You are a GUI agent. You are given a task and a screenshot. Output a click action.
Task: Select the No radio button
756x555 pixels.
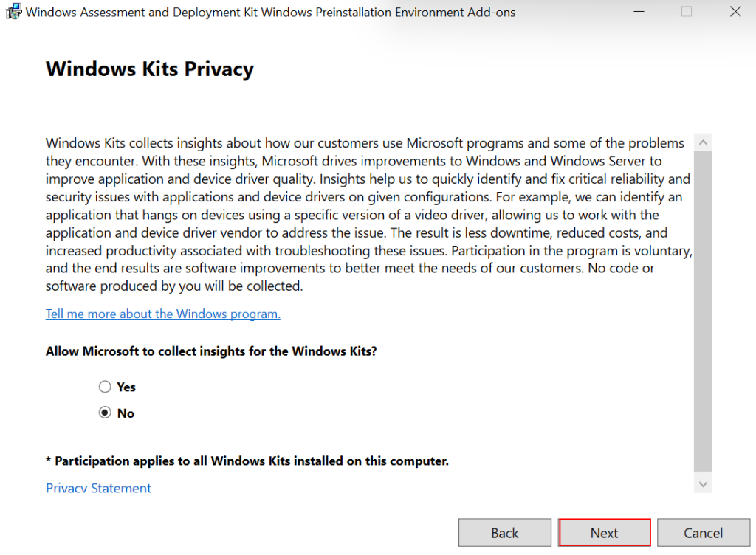(x=105, y=413)
